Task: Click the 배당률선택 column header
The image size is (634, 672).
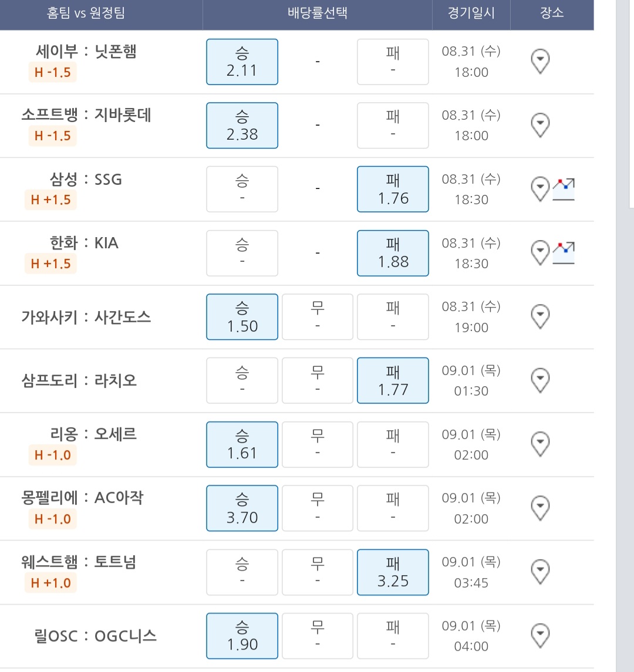Action: pyautogui.click(x=317, y=13)
